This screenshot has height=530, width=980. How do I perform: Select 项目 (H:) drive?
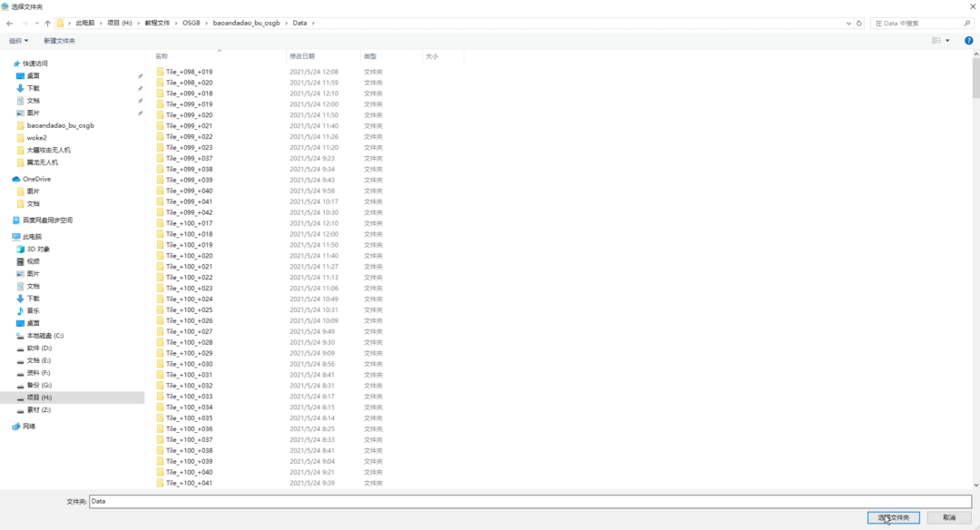39,397
